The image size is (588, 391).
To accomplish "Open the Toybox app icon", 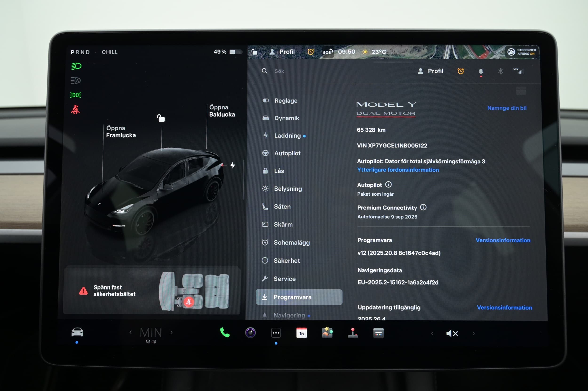I will coord(327,333).
